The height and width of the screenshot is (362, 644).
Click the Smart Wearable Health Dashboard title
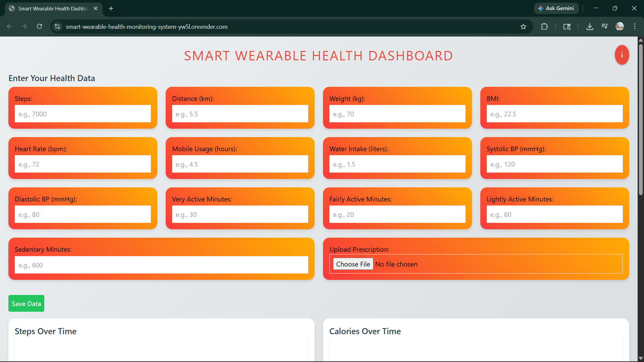[x=318, y=56]
